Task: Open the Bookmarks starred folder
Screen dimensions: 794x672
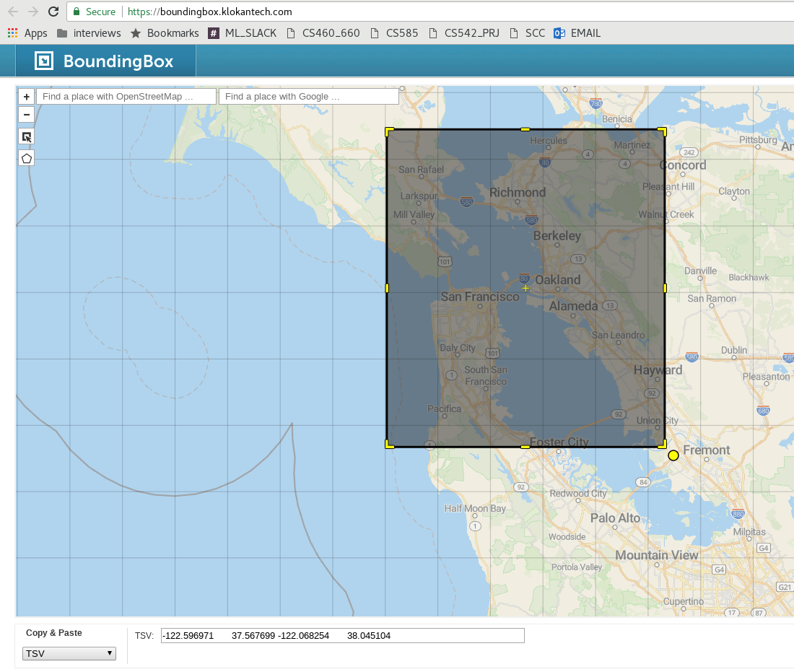Action: coord(165,33)
